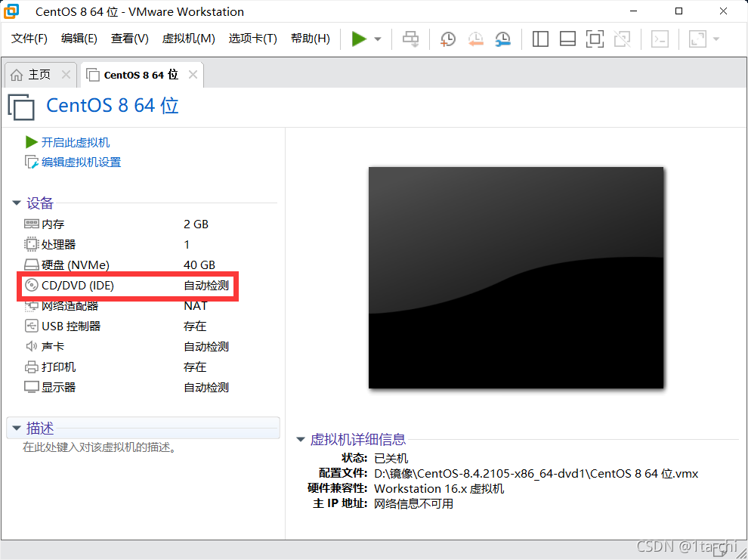This screenshot has height=560, width=748.
Task: Close the CentOS 8 64 位 tab
Action: point(193,74)
